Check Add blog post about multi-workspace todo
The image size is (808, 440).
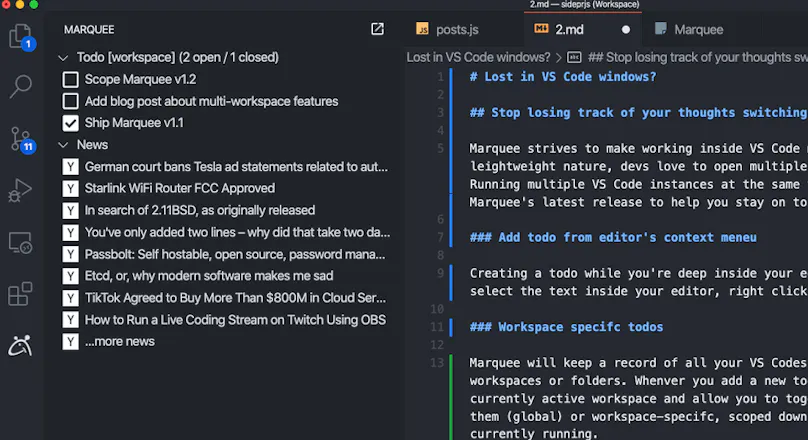71,101
